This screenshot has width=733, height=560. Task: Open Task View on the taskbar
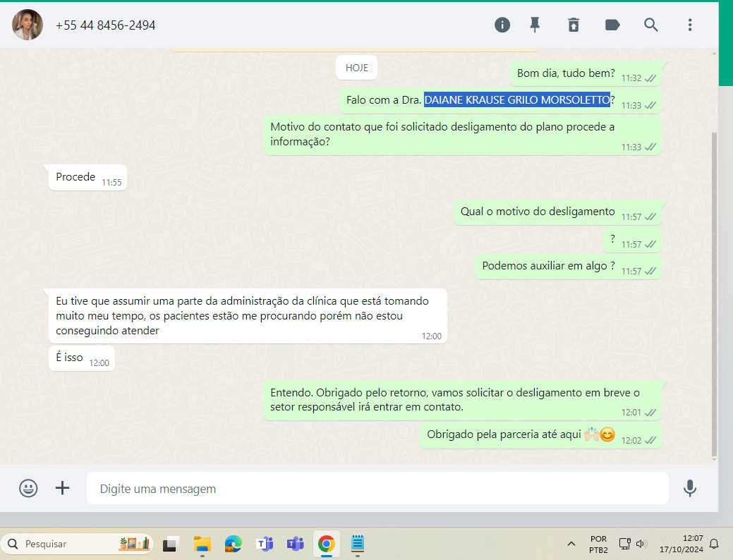171,544
